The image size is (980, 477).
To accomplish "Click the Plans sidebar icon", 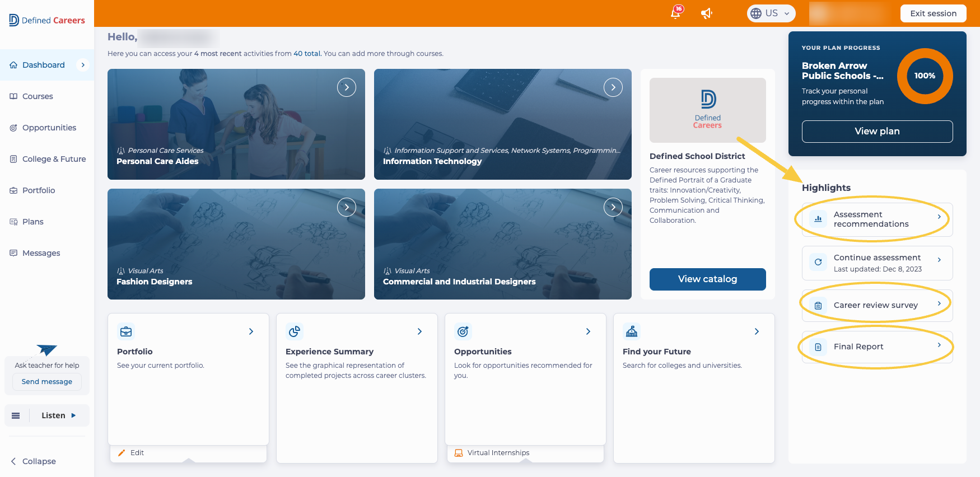I will coord(13,222).
